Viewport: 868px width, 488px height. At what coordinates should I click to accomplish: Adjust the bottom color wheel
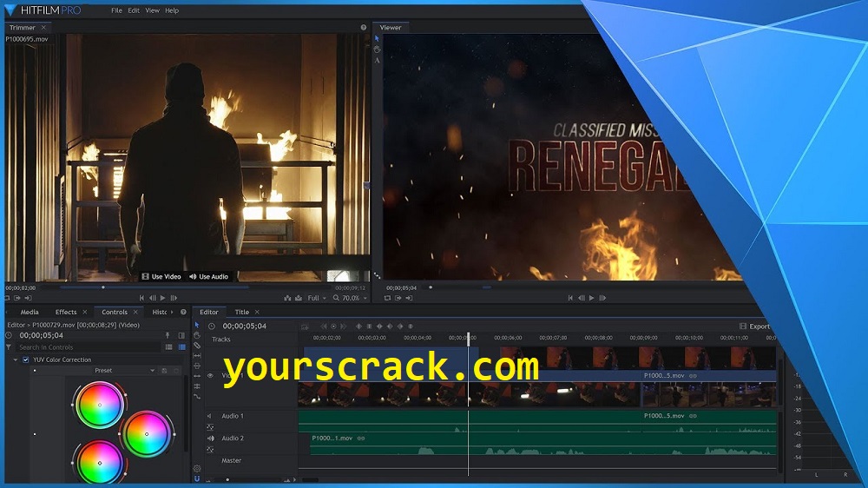point(100,463)
